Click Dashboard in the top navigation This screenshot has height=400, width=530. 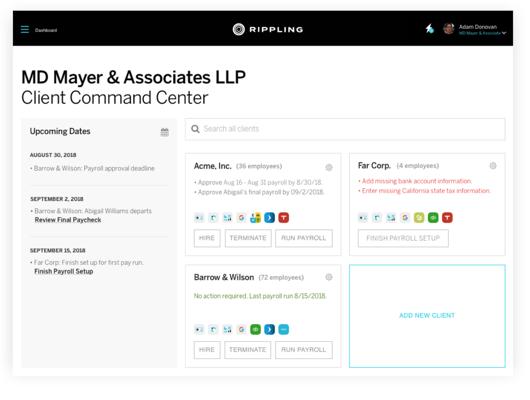tap(46, 30)
